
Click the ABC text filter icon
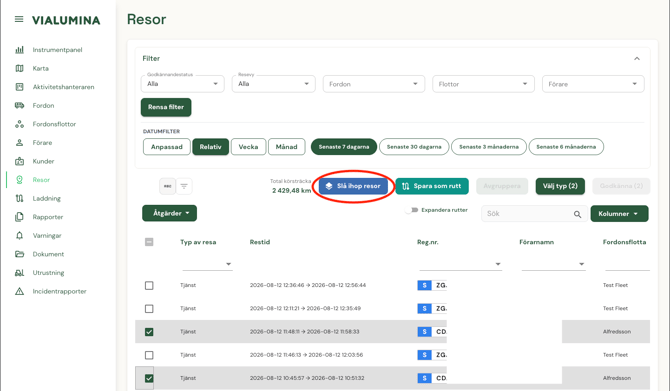(168, 186)
